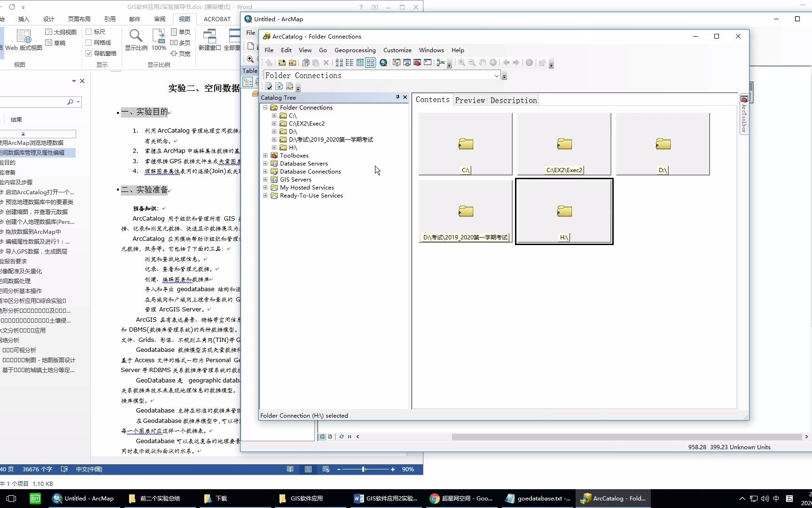812x508 pixels.
Task: Click the Copy icon in ArcCatalog toolbar
Action: point(306,63)
